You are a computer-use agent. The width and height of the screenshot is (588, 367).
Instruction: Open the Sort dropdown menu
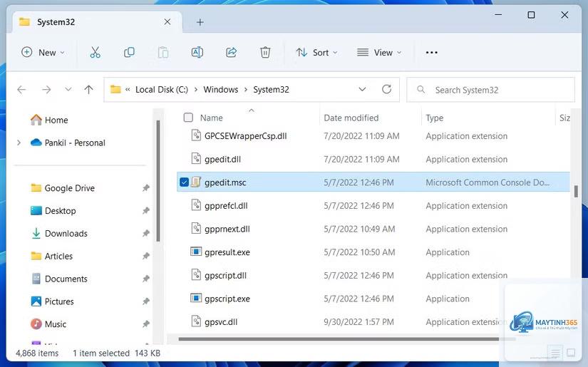[x=317, y=53]
